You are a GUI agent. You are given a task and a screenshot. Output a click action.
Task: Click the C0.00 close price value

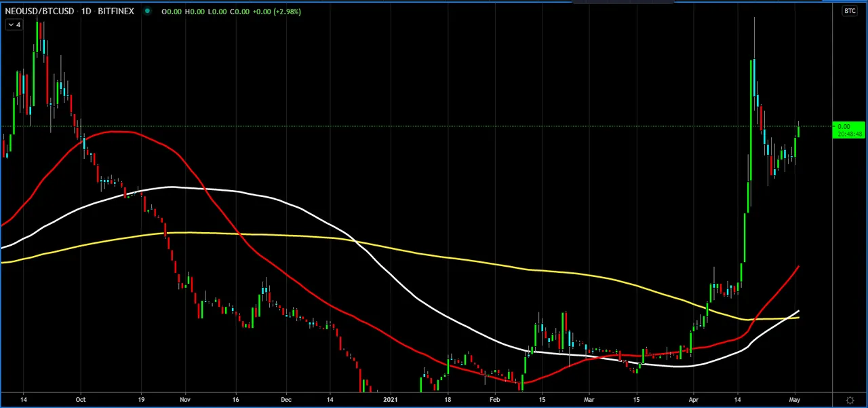[239, 12]
